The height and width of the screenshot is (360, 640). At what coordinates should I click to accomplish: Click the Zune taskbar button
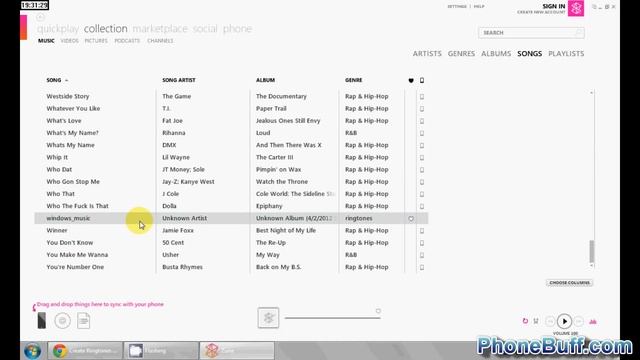point(237,351)
